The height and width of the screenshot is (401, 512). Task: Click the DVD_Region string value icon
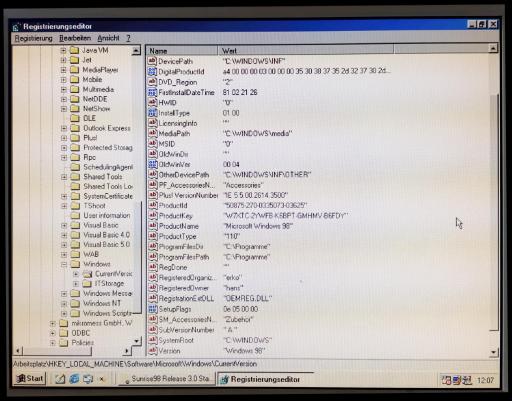click(x=152, y=82)
